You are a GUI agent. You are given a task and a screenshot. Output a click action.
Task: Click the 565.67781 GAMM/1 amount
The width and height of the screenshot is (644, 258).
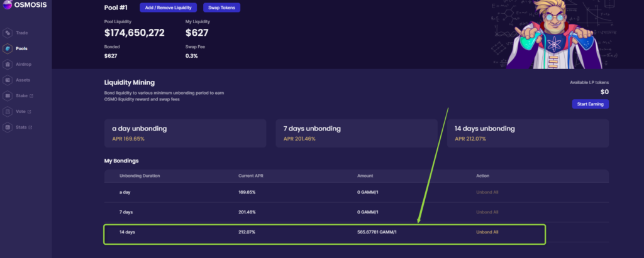(377, 232)
